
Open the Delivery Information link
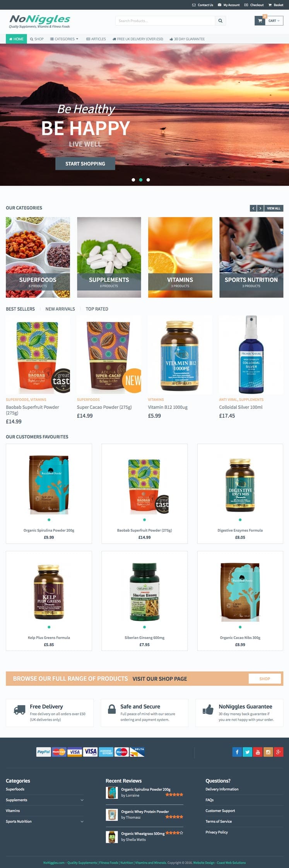click(222, 789)
